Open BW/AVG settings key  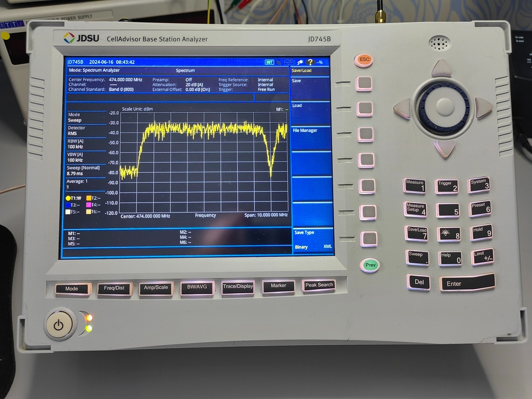197,287
